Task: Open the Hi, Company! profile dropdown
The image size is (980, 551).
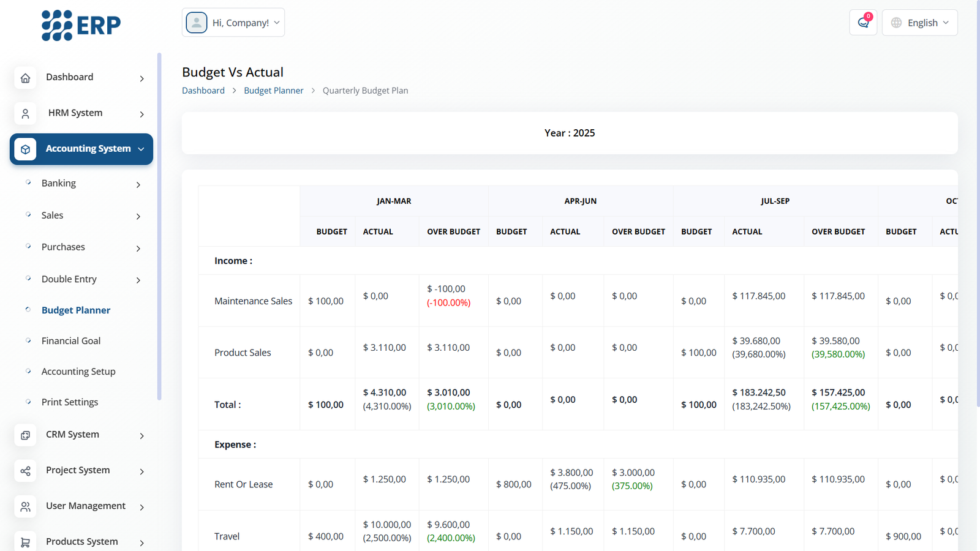Action: pyautogui.click(x=233, y=23)
